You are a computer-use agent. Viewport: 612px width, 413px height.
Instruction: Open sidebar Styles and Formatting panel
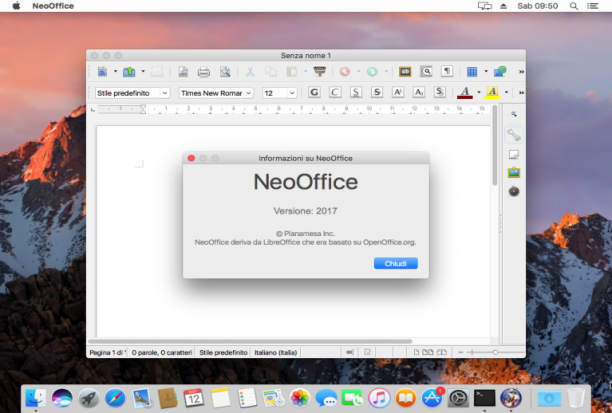coord(514,155)
